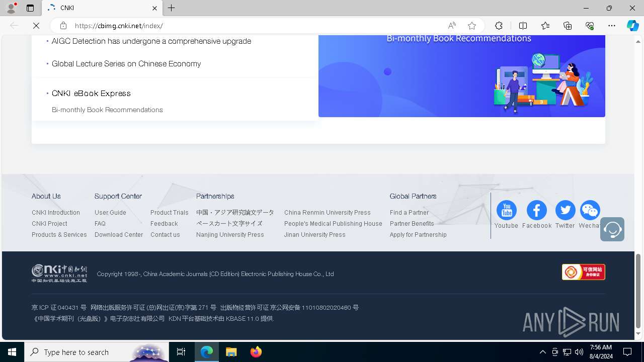
Task: Open the Find a Partner link
Action: (409, 213)
